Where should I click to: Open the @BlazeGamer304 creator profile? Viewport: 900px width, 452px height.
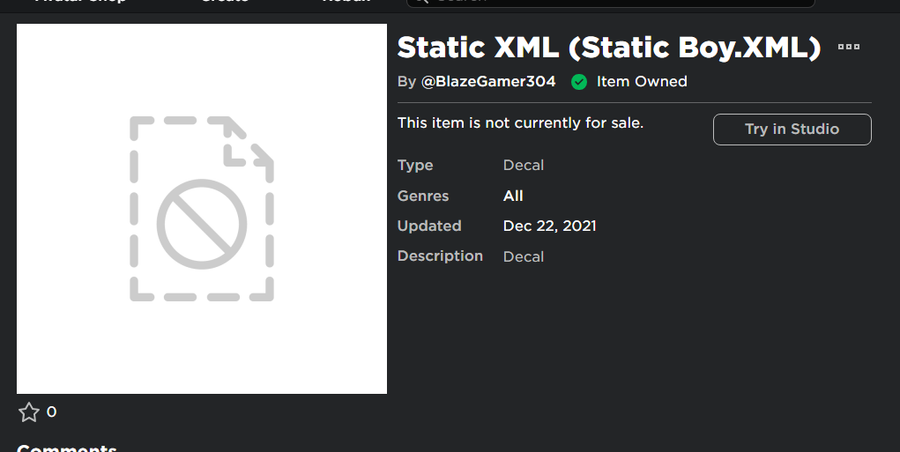point(488,82)
